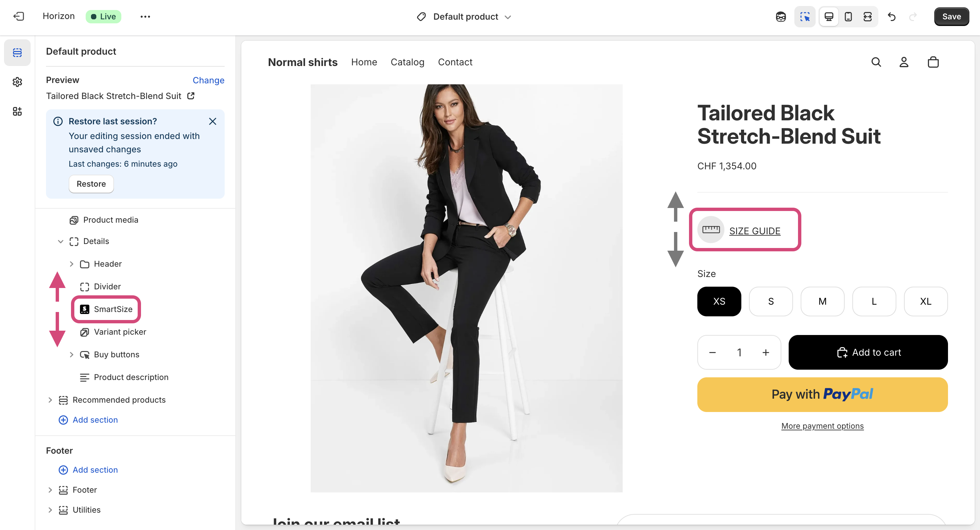Select size S option
The height and width of the screenshot is (530, 980).
point(771,301)
